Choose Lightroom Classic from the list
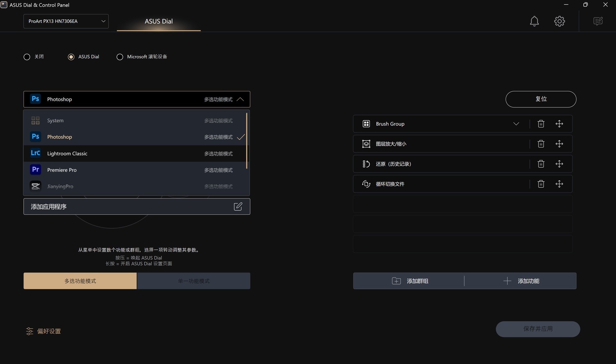The image size is (616, 364). pyautogui.click(x=135, y=154)
